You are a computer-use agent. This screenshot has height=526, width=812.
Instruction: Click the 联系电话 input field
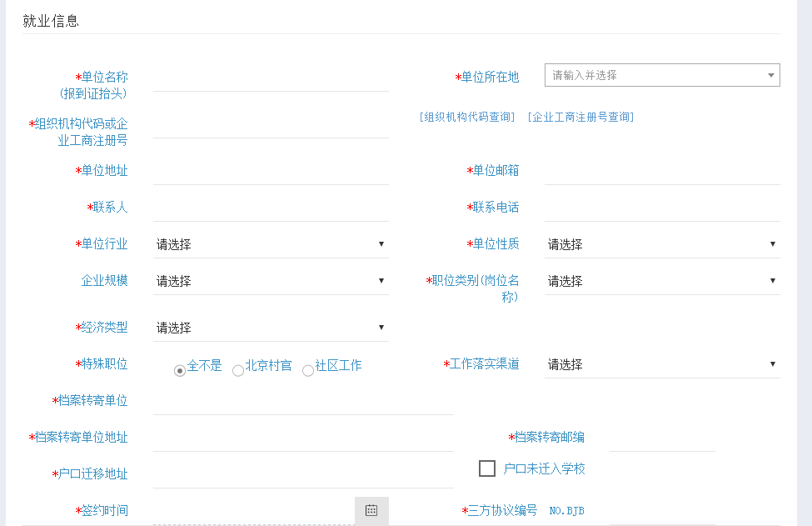coord(662,208)
